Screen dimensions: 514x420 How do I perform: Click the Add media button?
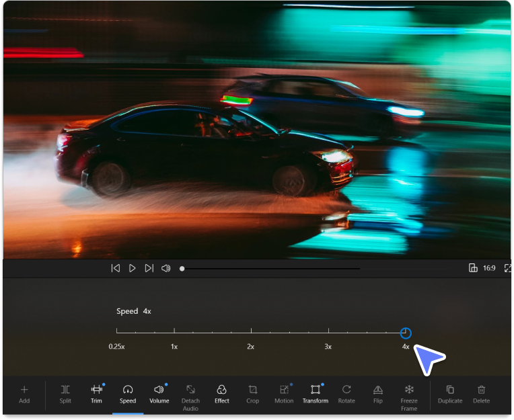(x=24, y=394)
